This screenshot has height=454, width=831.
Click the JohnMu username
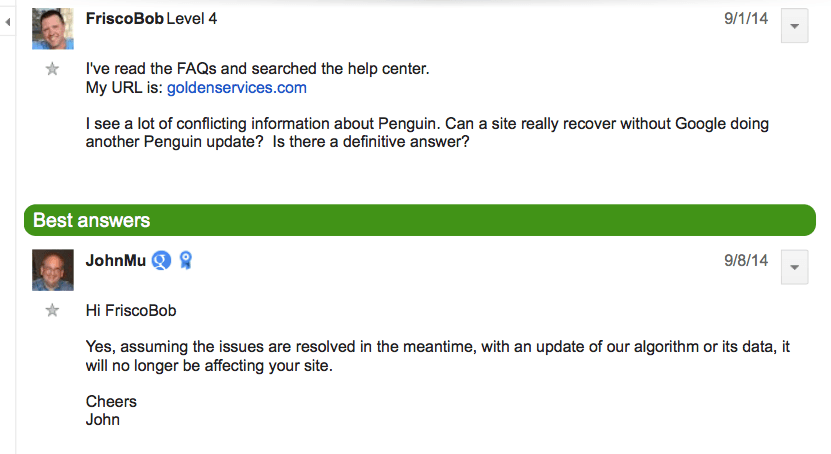coord(116,261)
